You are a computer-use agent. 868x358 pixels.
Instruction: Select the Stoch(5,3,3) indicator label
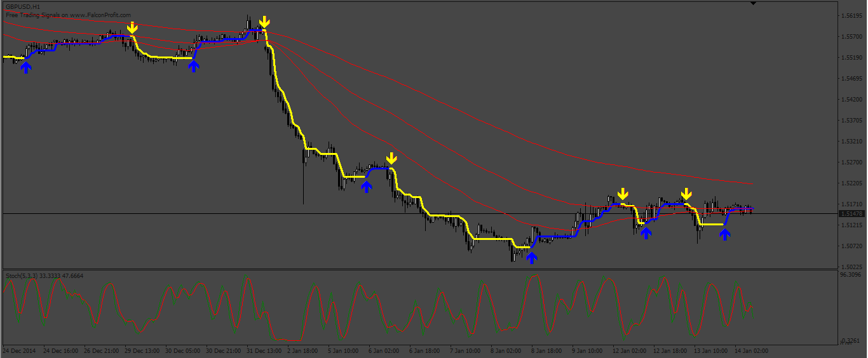point(44,276)
